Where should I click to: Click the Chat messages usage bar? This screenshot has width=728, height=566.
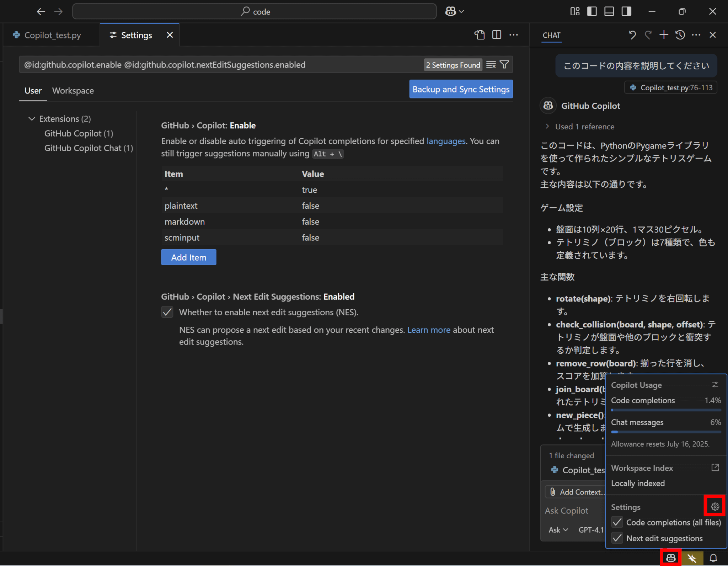[666, 432]
